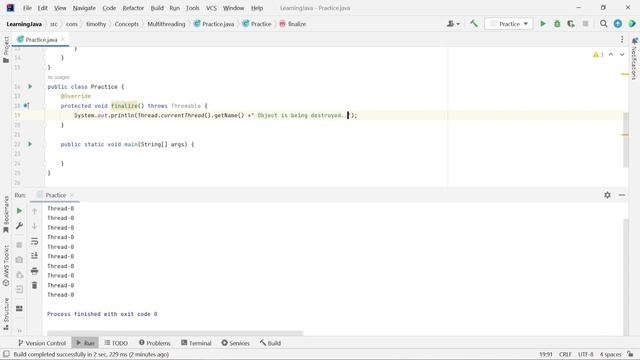This screenshot has width=640, height=360.
Task: Toggle the Project tool window sidebar
Action: coord(6,49)
